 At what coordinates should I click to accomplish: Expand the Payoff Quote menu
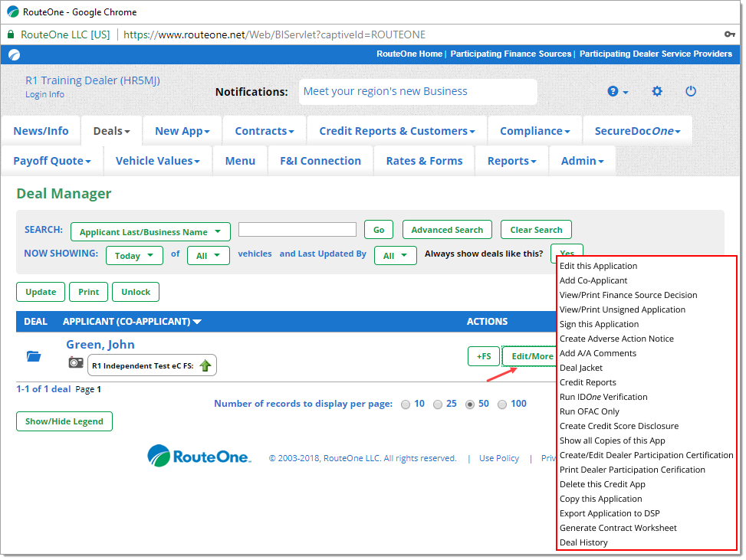[52, 161]
